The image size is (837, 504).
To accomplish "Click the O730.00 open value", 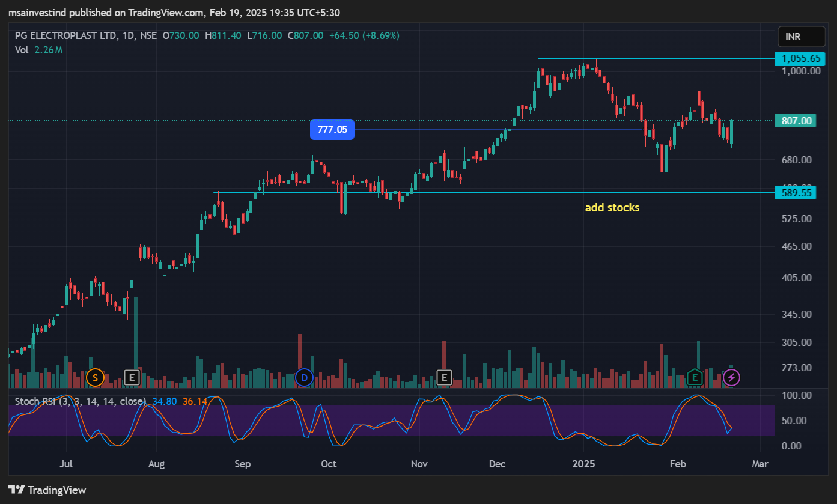I will (x=181, y=36).
